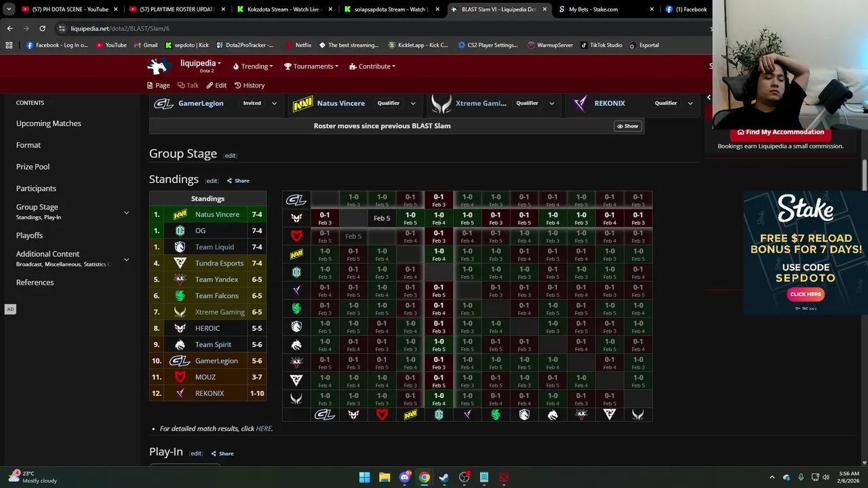Viewport: 868px width, 488px height.
Task: Click edit link next to Group Stage heading
Action: (x=230, y=156)
